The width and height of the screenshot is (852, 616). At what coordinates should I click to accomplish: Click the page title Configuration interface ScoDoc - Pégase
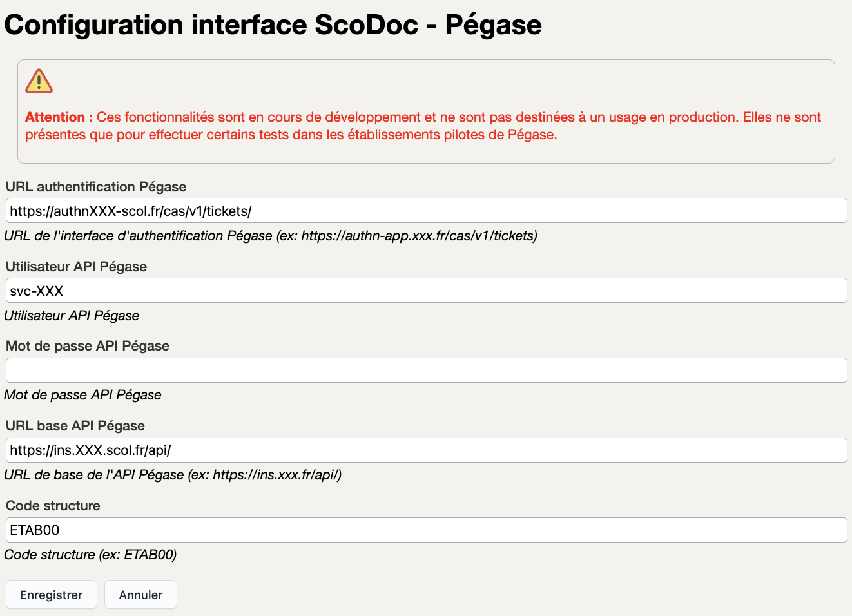click(x=273, y=25)
